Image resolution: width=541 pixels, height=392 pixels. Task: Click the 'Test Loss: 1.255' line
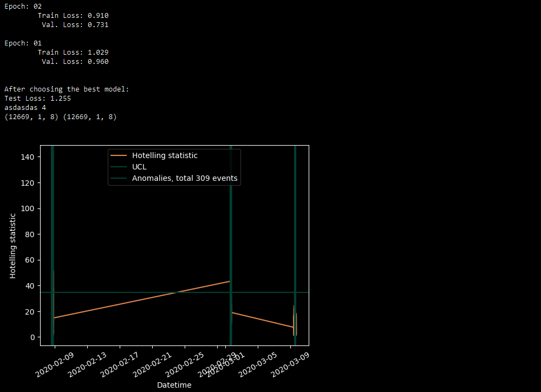37,99
